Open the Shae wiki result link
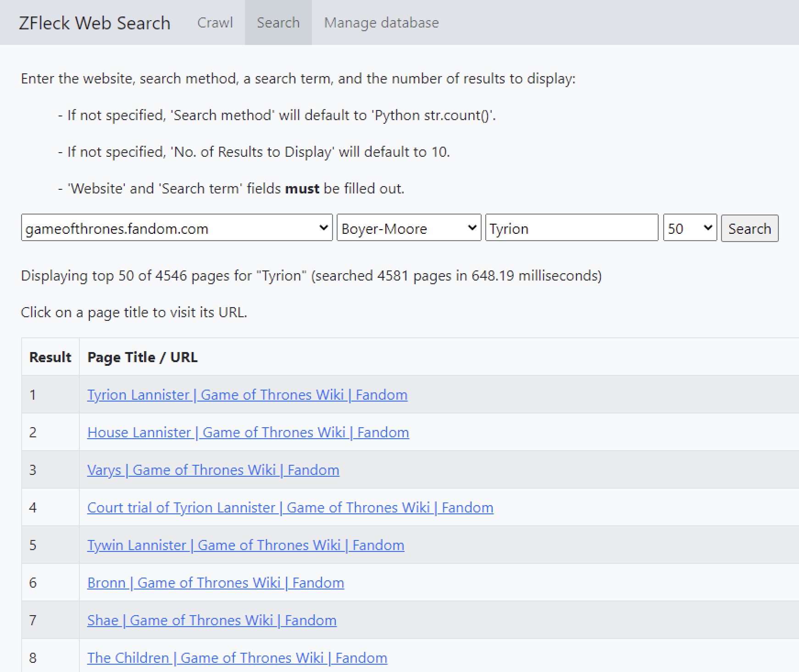The width and height of the screenshot is (799, 672). click(212, 620)
